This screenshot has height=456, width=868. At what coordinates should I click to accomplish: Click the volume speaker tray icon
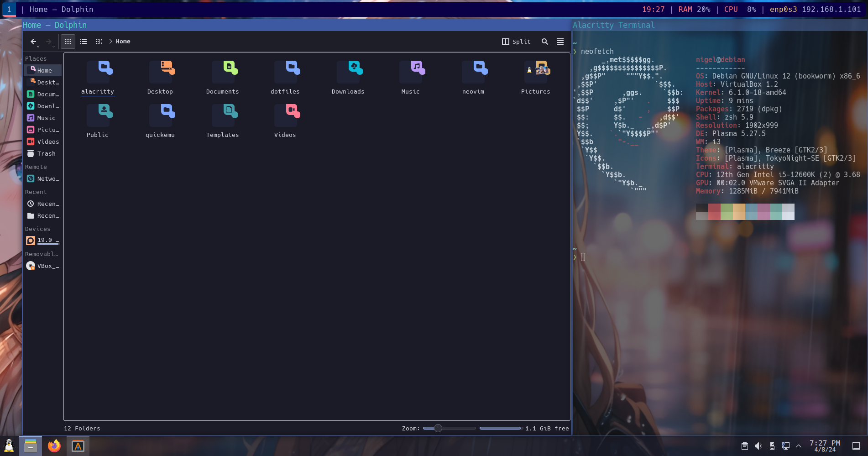click(758, 446)
